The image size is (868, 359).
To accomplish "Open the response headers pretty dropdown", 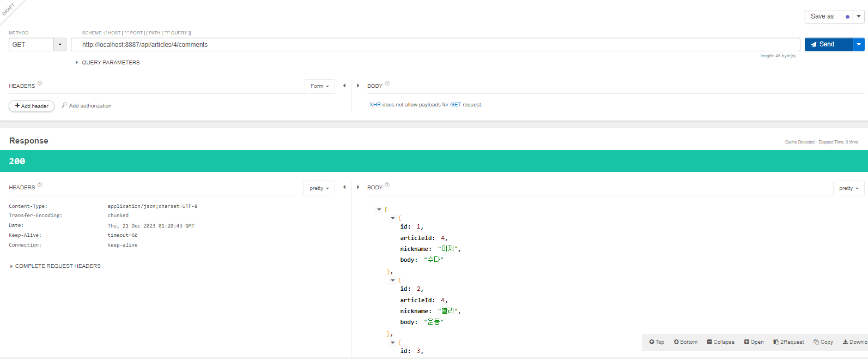I will [x=319, y=188].
